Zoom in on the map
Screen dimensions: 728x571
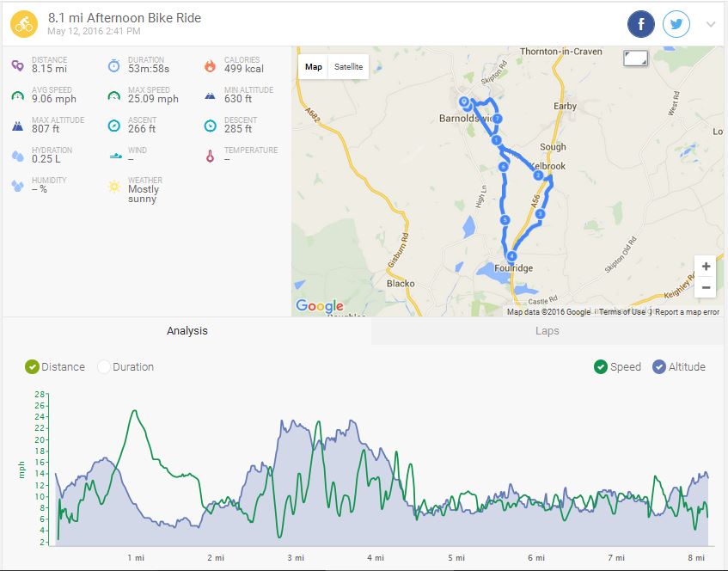click(x=706, y=267)
